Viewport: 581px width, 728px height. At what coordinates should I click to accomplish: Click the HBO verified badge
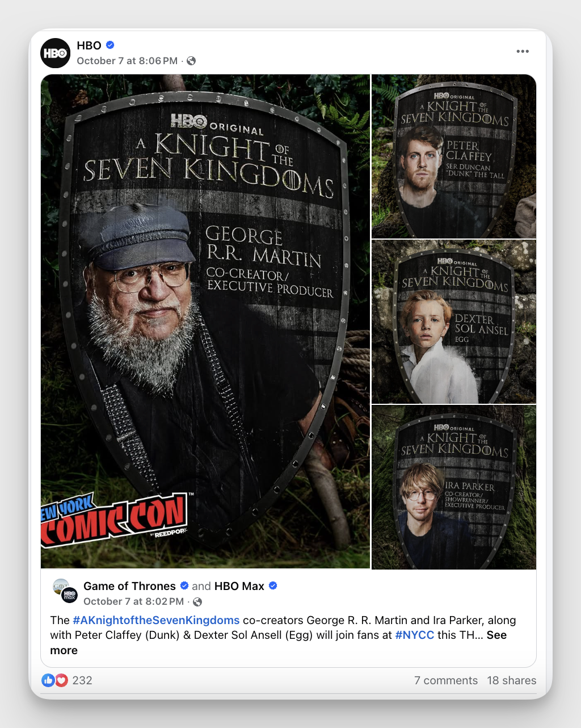[x=111, y=45]
